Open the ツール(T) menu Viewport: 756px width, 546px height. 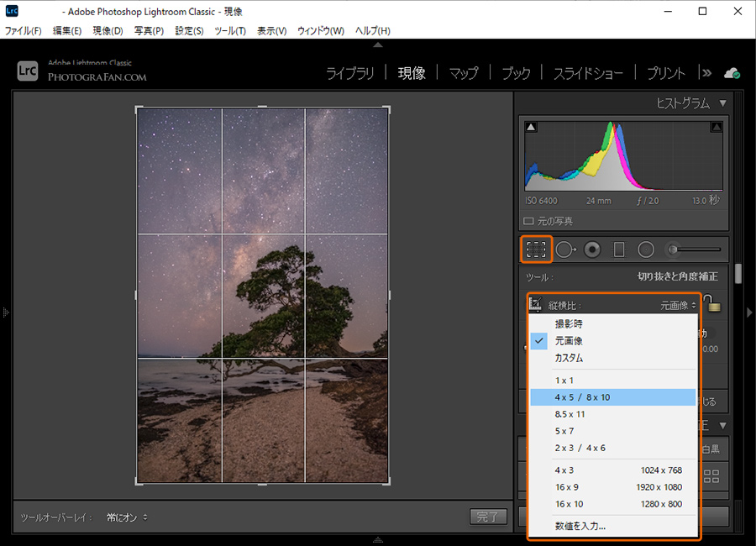coord(230,31)
